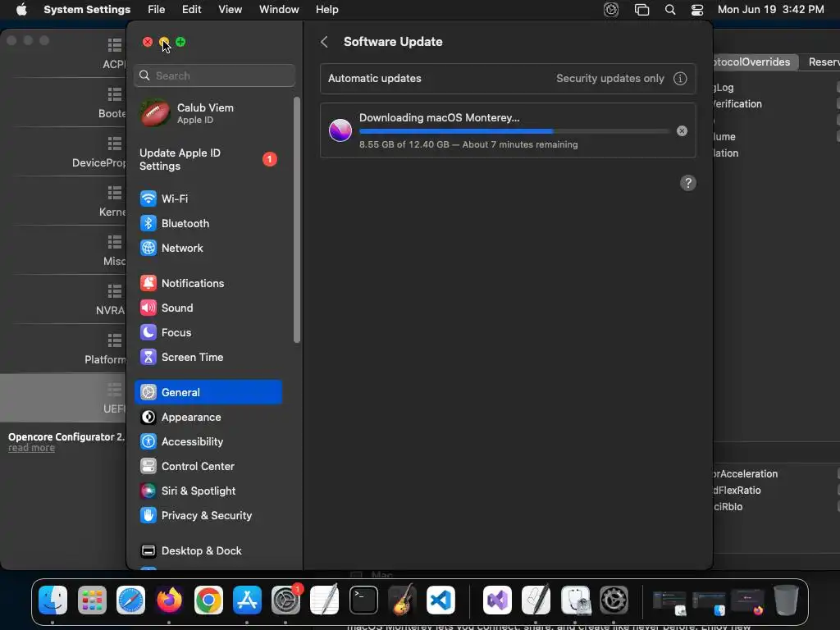The image size is (840, 630).
Task: Open Launchpad from the Dock
Action: tap(92, 600)
